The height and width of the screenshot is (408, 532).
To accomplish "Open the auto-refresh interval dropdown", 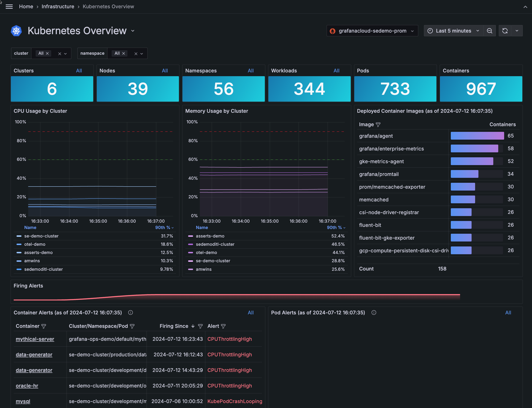I will coord(517,31).
